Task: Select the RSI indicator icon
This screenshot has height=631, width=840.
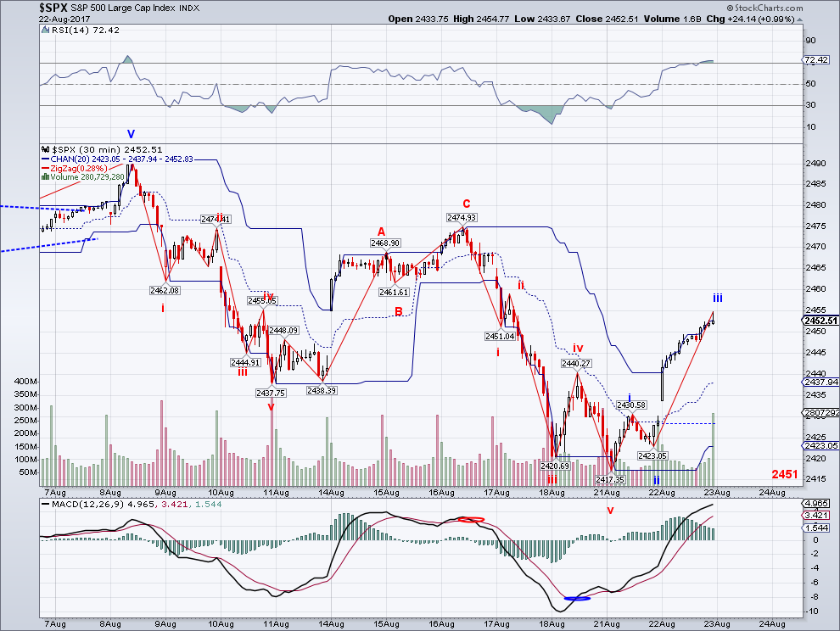Action: coord(45,31)
